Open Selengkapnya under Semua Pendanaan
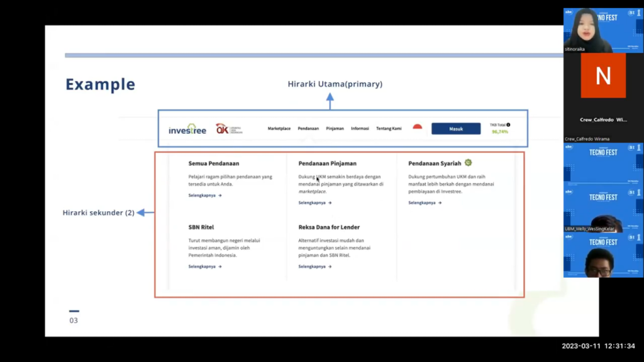This screenshot has width=644, height=362. tap(205, 195)
